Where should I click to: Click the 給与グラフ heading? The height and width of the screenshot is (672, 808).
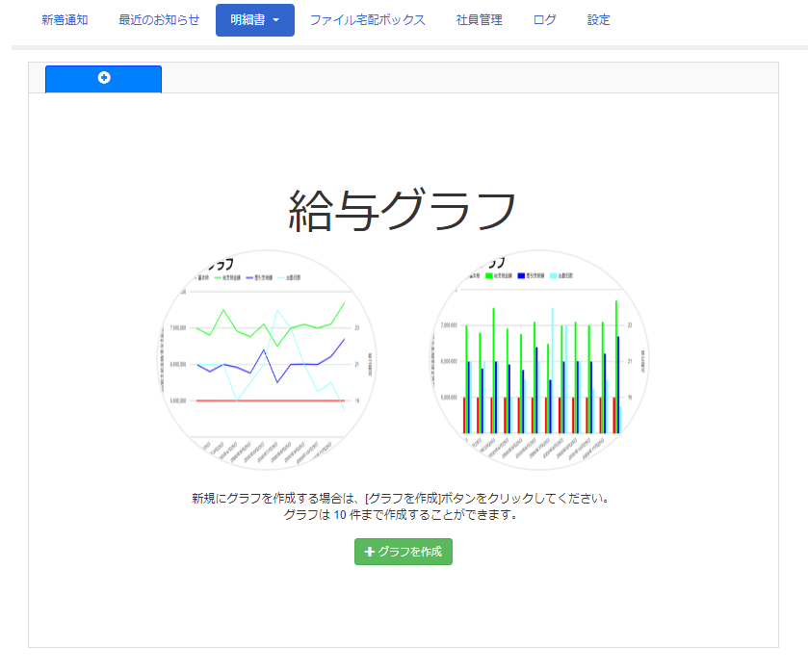403,210
